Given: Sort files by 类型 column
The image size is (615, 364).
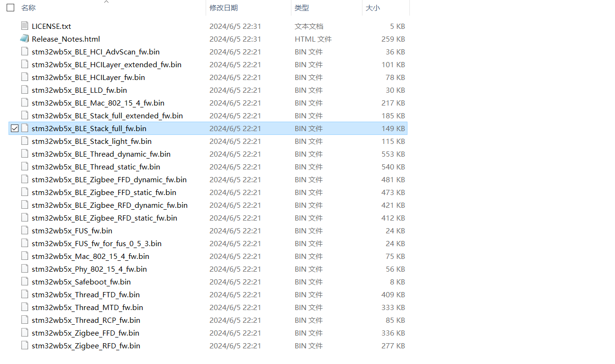Looking at the screenshot, I should 302,8.
